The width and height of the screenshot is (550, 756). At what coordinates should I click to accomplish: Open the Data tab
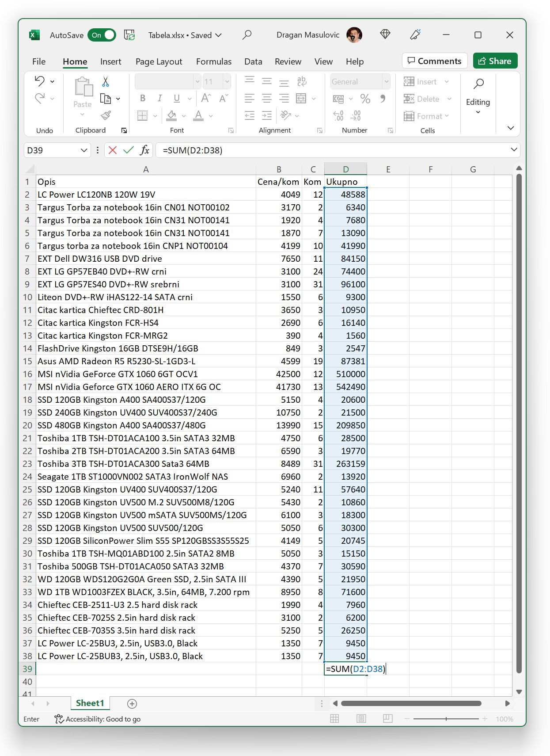tap(253, 61)
